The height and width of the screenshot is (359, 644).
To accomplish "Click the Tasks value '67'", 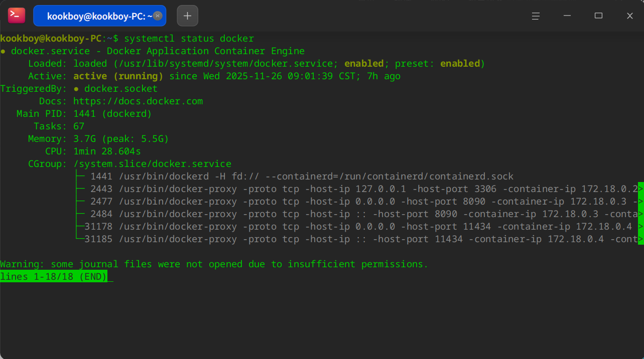I will point(79,126).
